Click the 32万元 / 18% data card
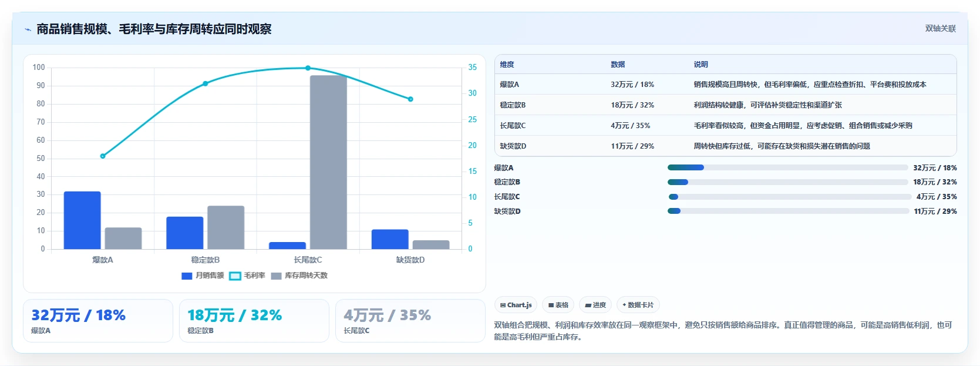 click(98, 321)
